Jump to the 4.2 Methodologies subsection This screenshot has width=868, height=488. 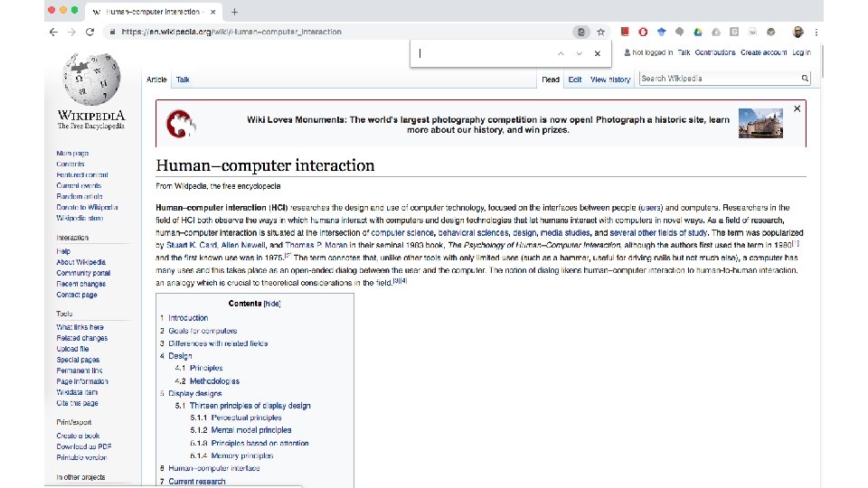tap(214, 381)
